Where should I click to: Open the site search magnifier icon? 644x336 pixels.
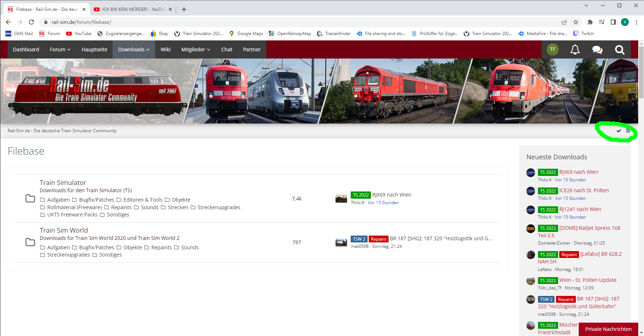point(620,49)
